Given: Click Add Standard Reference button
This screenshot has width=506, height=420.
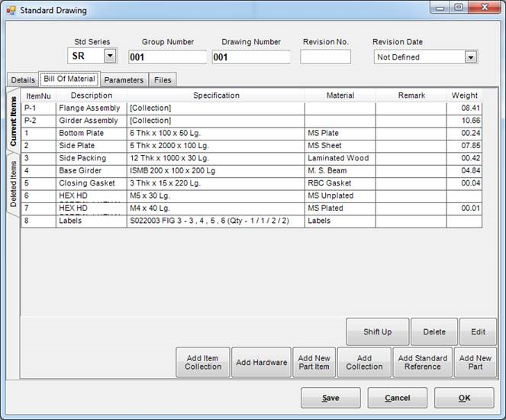Looking at the screenshot, I should click(422, 362).
